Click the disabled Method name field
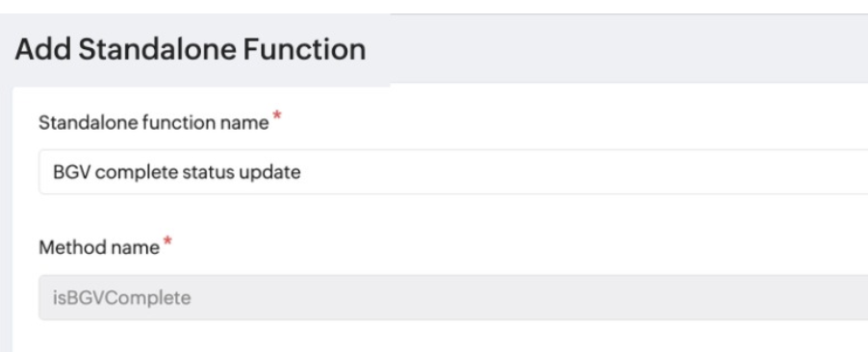868x352 pixels. click(453, 297)
